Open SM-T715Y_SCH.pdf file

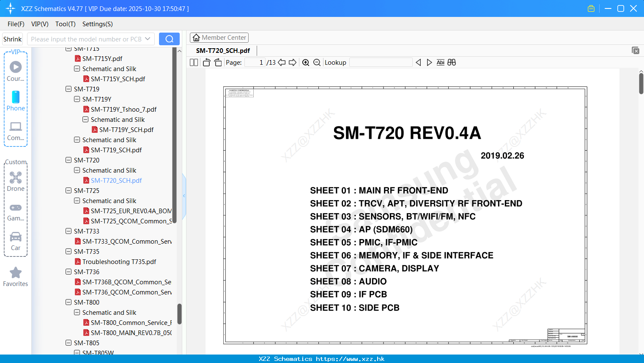point(118,79)
